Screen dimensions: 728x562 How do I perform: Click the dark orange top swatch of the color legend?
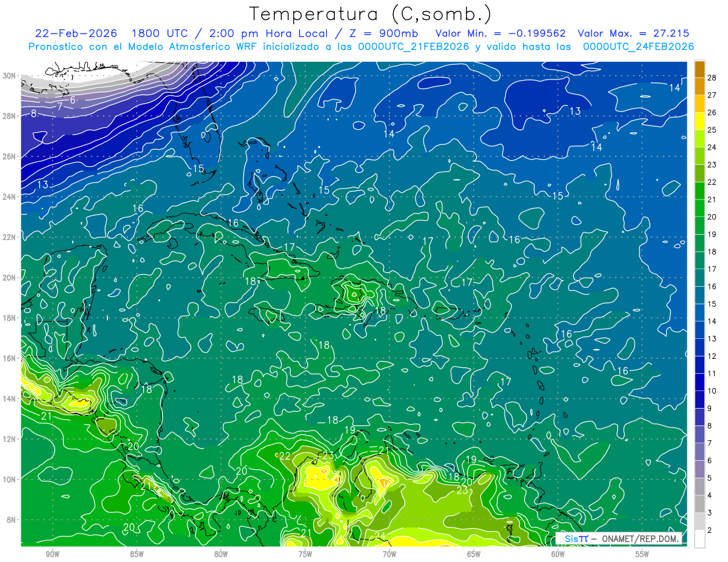coord(700,69)
